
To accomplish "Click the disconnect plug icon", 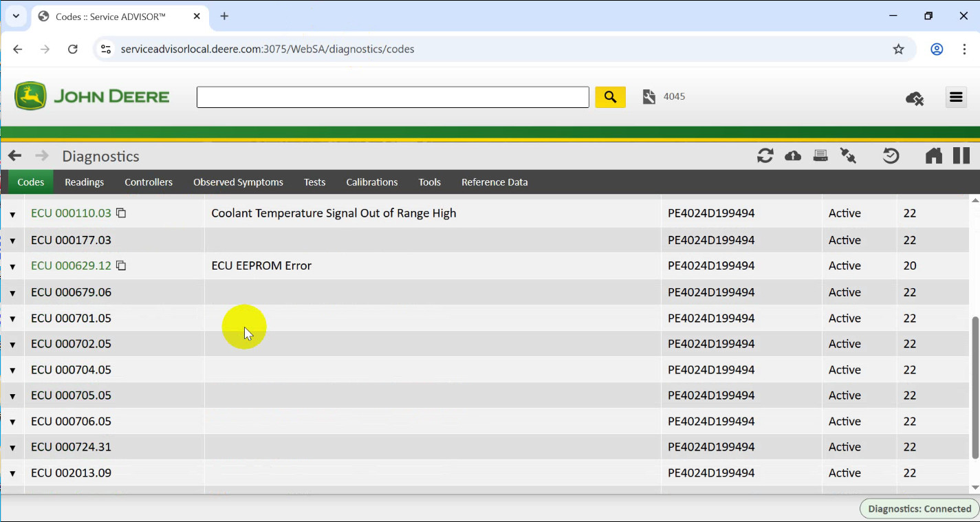I will click(x=848, y=156).
